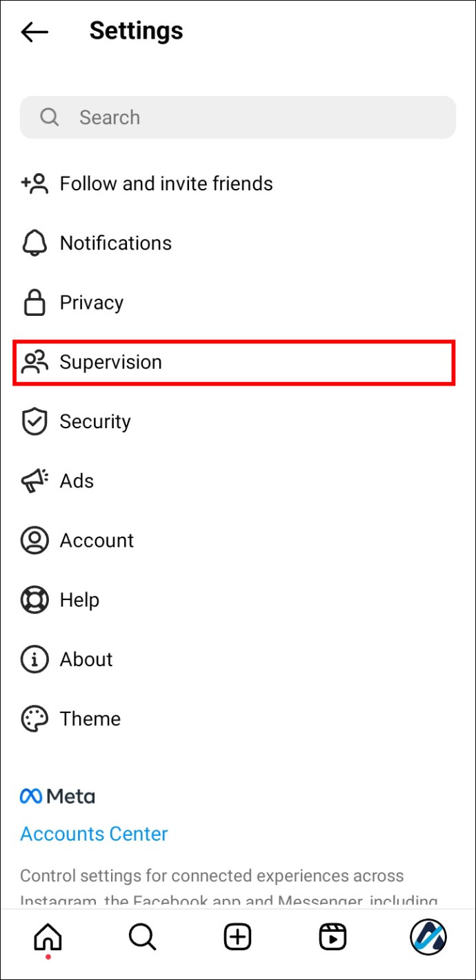Tap the Ads megaphone icon
This screenshot has height=980, width=476.
pos(34,481)
